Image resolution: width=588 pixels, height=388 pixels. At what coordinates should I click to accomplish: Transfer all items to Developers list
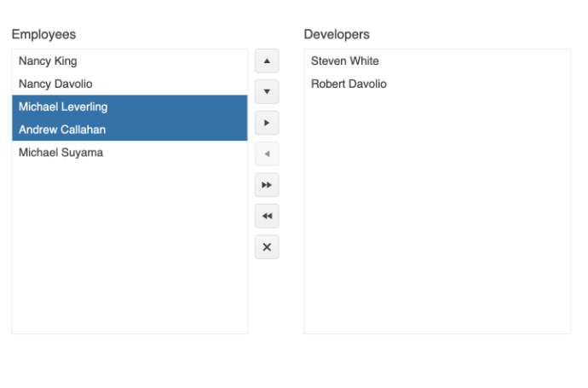click(x=267, y=185)
